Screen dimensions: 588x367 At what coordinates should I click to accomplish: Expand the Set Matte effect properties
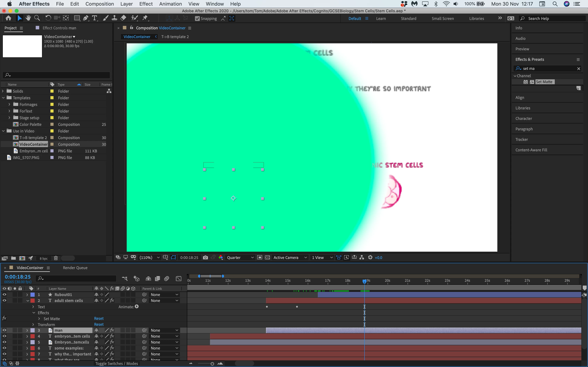[x=39, y=319]
